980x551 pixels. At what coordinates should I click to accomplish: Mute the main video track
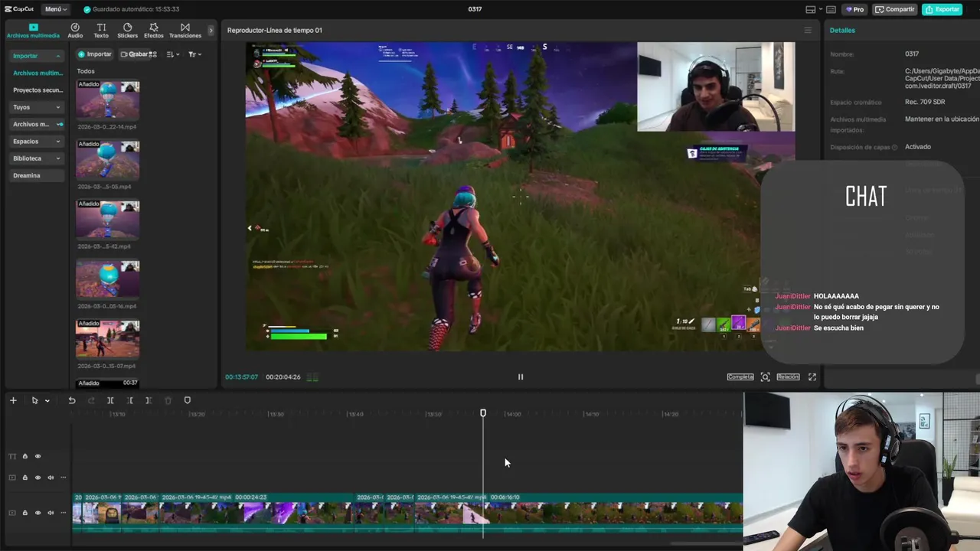click(51, 513)
